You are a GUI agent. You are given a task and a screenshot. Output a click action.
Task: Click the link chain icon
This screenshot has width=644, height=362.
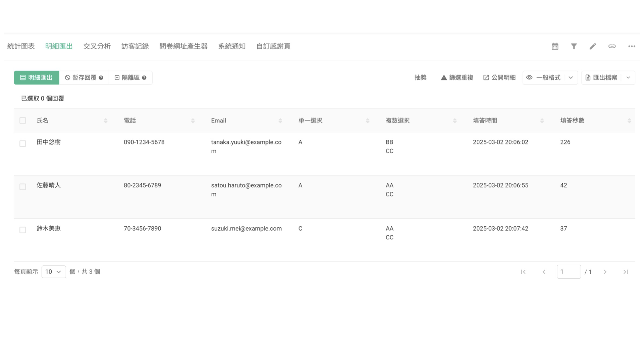coord(612,46)
